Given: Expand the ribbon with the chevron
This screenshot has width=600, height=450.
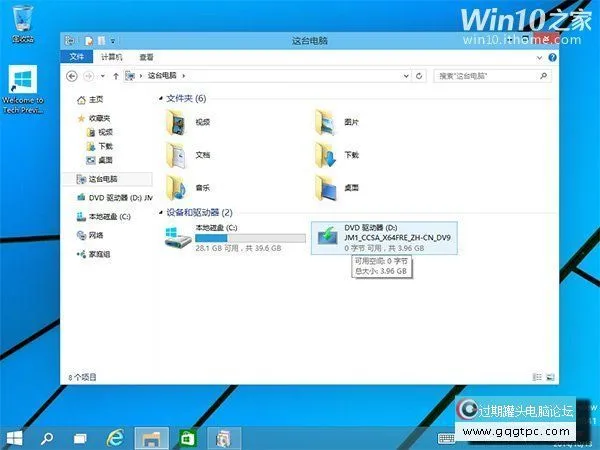Looking at the screenshot, I should point(539,58).
